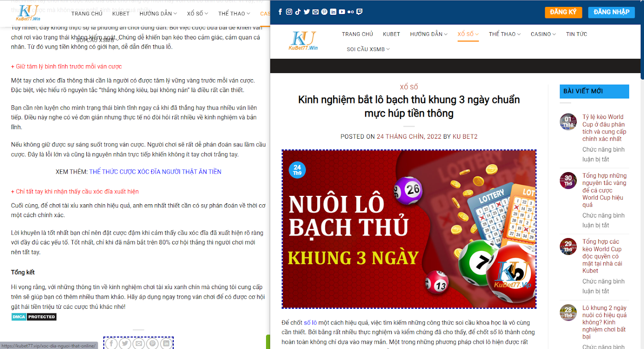Click the BÀI VIẾT MỚI sidebar heading

[x=594, y=91]
